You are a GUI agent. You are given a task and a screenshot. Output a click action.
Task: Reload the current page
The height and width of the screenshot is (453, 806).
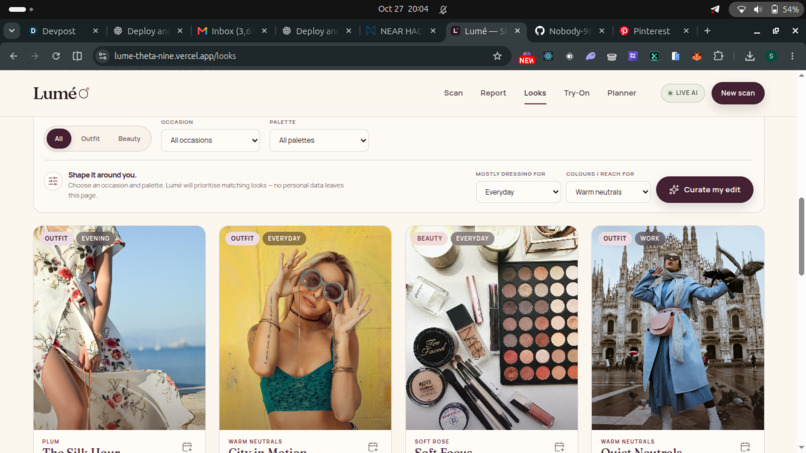56,56
